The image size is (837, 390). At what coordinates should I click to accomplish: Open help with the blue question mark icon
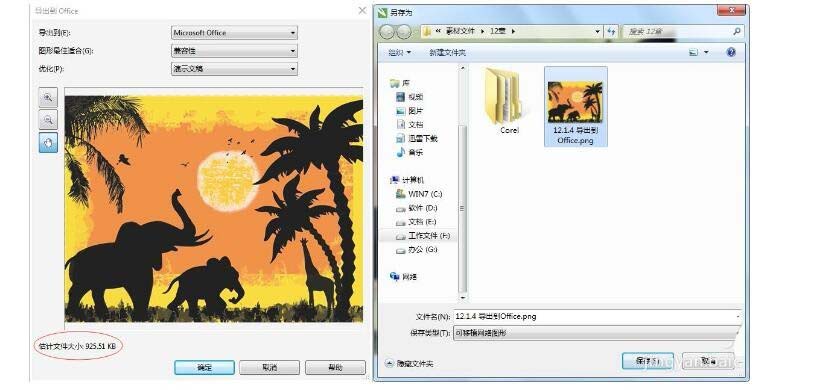(731, 52)
